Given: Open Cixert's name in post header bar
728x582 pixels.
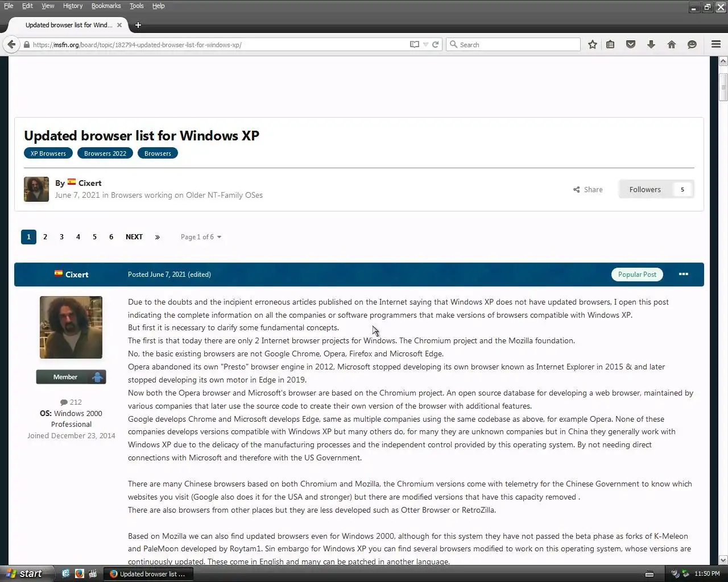Looking at the screenshot, I should 77,275.
